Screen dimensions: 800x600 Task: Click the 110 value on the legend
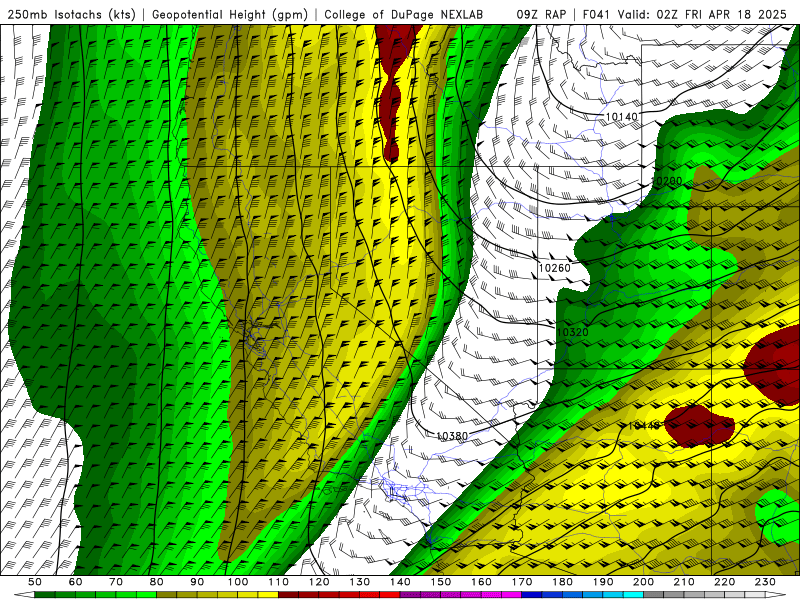279,582
